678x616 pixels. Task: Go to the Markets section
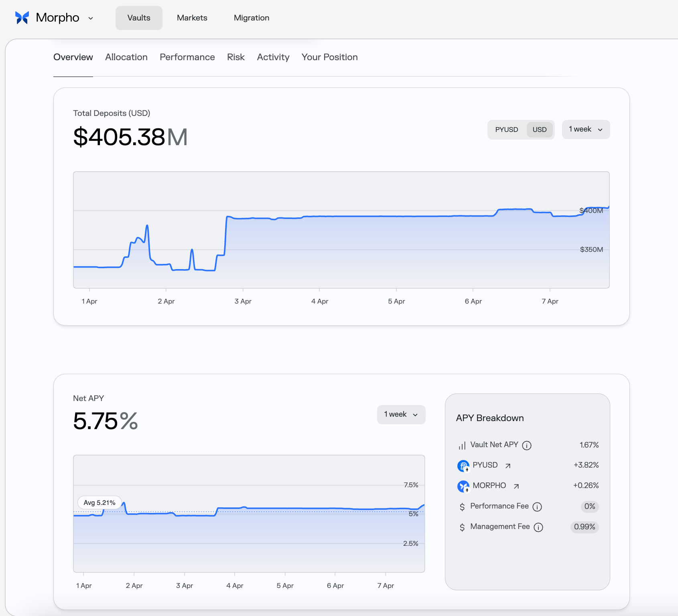pyautogui.click(x=192, y=18)
